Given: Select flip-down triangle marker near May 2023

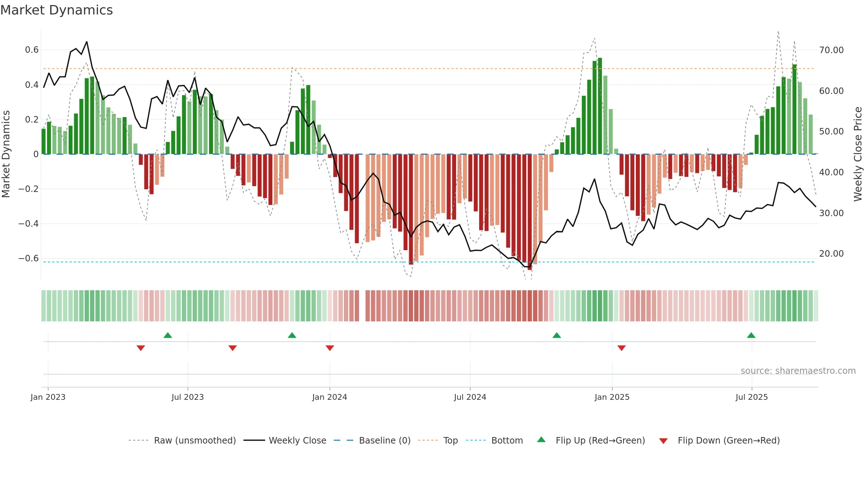Looking at the screenshot, I should coord(141,348).
